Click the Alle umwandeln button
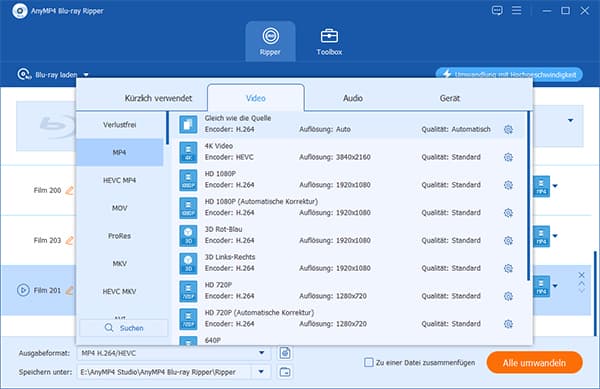This screenshot has width=600, height=389. point(535,363)
